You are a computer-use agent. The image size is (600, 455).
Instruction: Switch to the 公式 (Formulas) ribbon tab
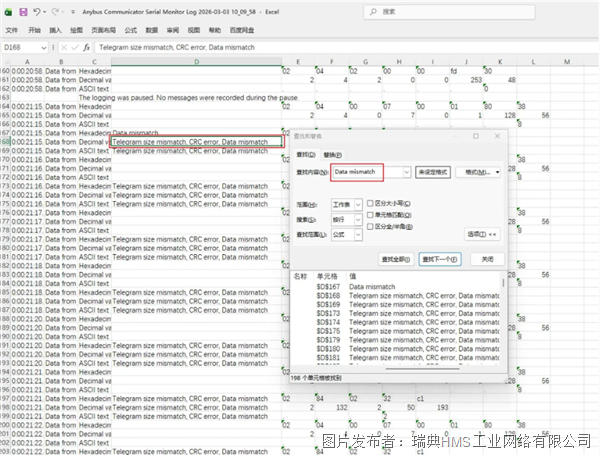130,30
